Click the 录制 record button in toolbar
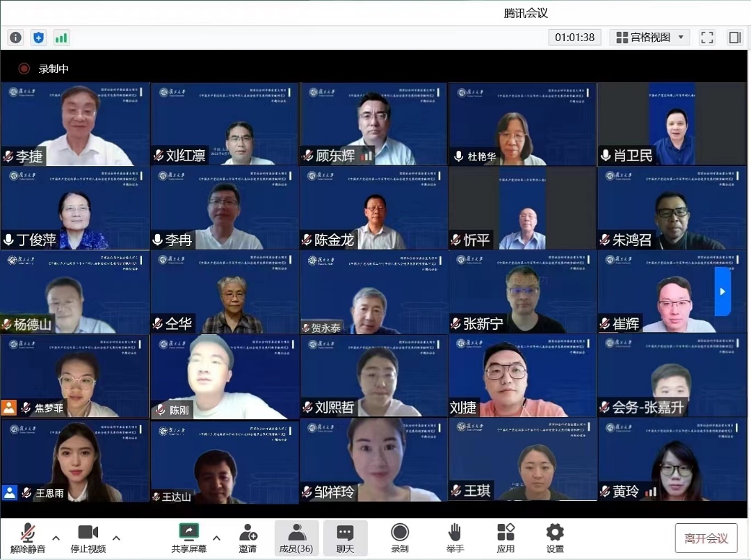The width and height of the screenshot is (751, 560). (400, 538)
